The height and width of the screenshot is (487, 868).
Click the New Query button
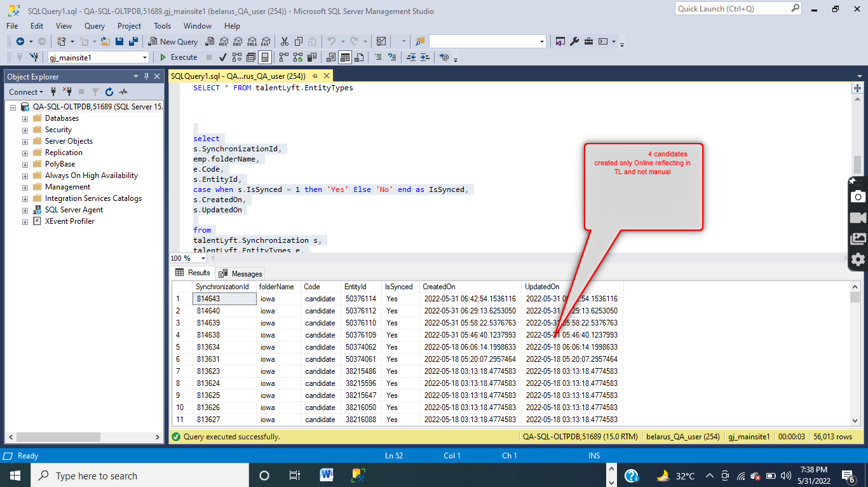pyautogui.click(x=173, y=41)
